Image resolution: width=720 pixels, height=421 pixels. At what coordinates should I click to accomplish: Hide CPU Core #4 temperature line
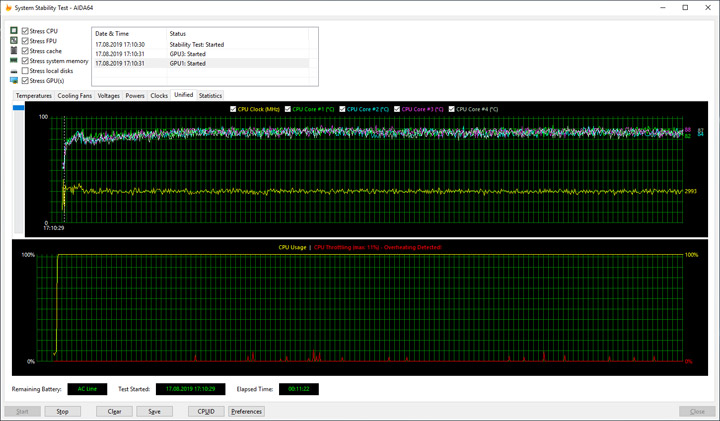click(x=452, y=109)
